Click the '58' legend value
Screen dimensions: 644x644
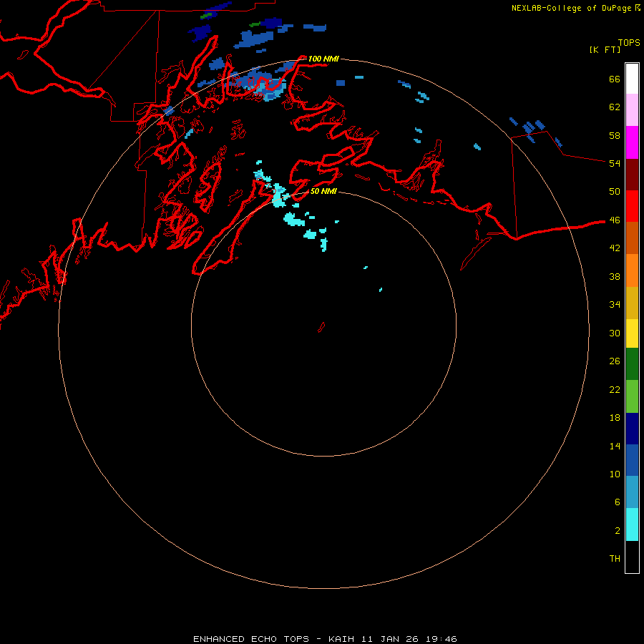pos(615,135)
